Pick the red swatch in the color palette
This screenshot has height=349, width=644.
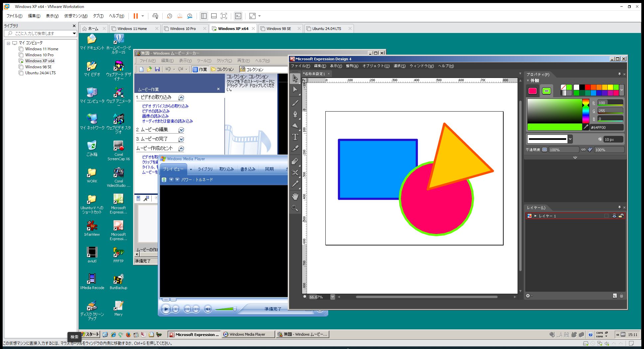coord(588,87)
